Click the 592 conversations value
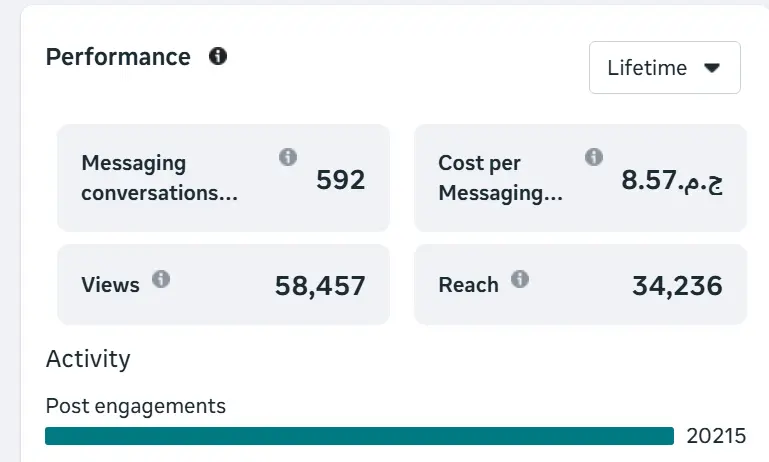The width and height of the screenshot is (769, 462). pos(340,180)
